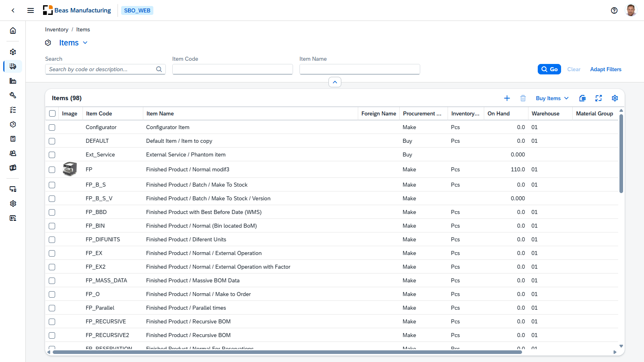Enter full screen table mode

point(599,98)
